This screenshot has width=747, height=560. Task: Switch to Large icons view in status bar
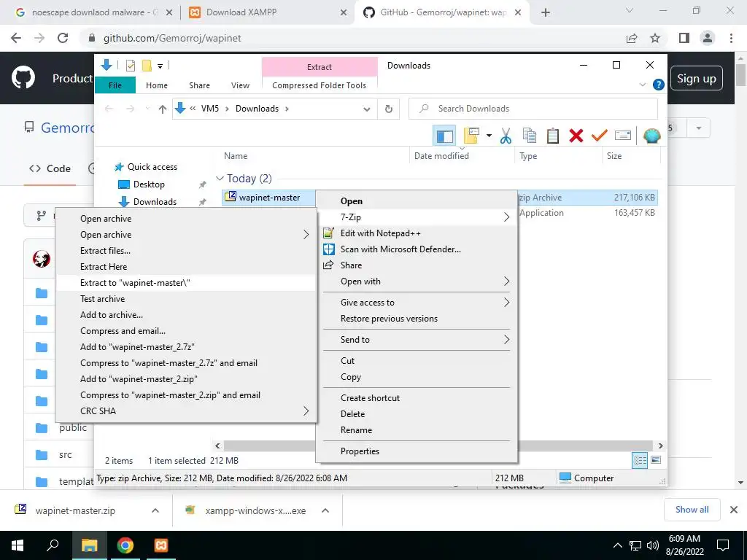656,461
